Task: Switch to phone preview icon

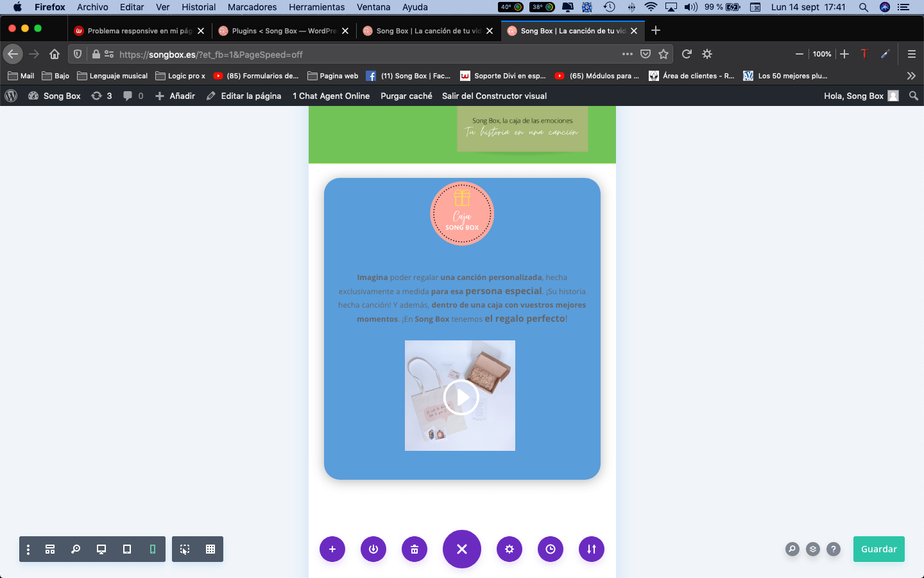Action: coord(153,549)
